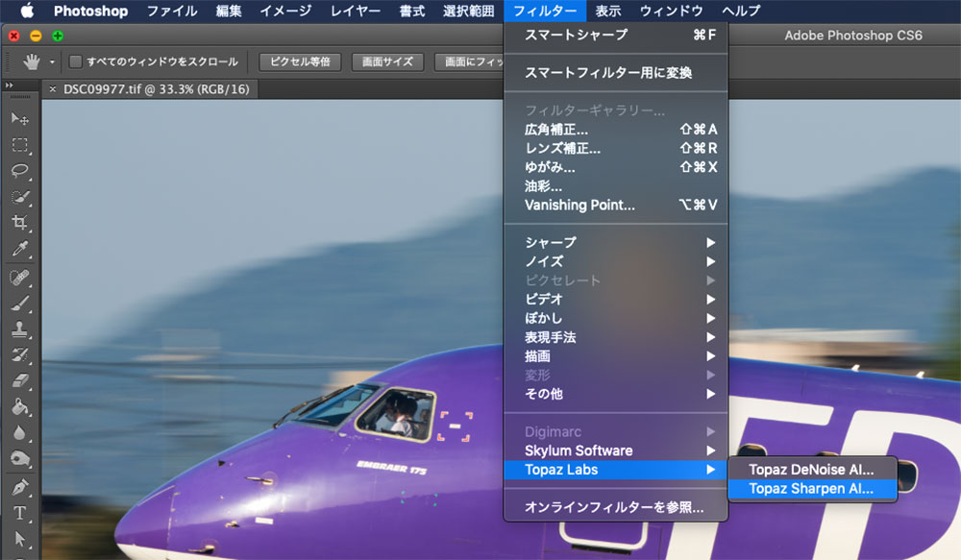This screenshot has width=961, height=560.
Task: Pick the Eyedropper tool
Action: click(19, 249)
